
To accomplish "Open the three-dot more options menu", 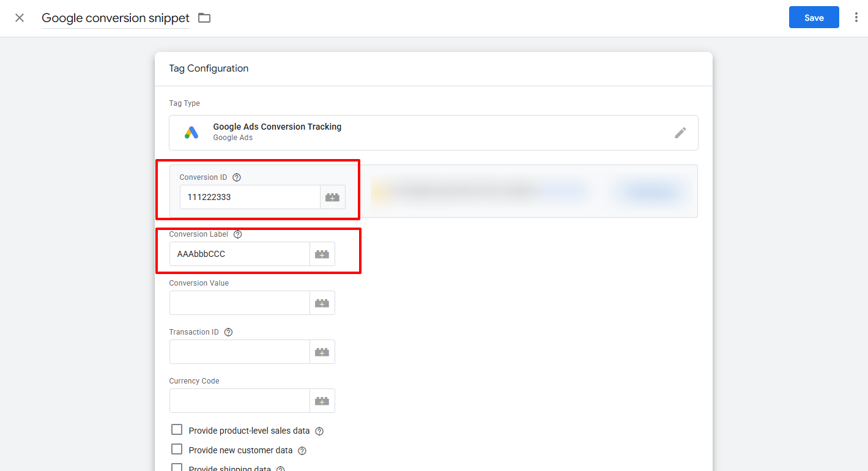I will coord(856,18).
